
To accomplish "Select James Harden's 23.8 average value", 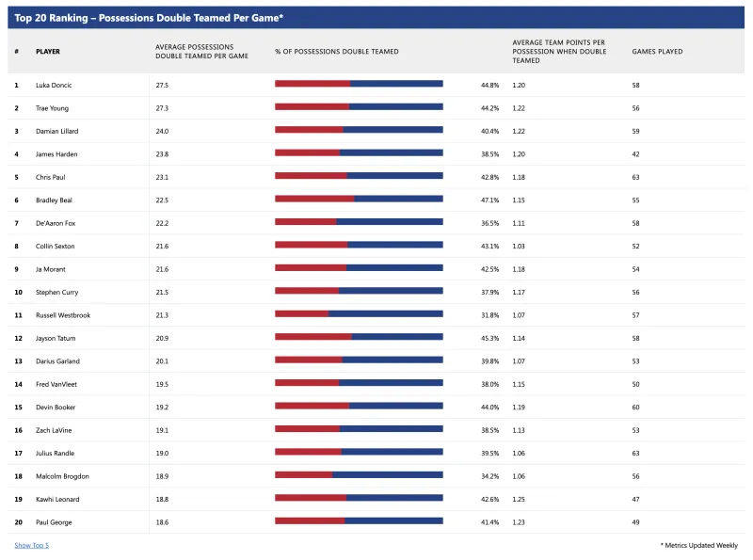I will pos(162,154).
